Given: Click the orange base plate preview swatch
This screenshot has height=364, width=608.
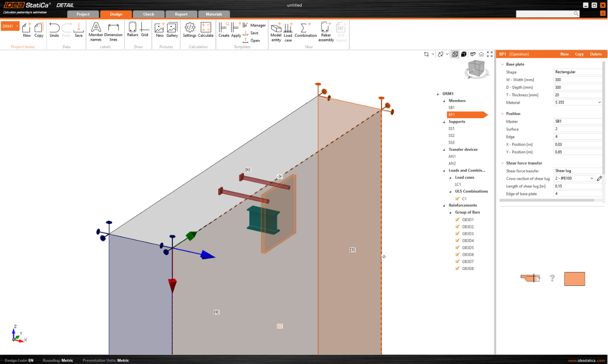Looking at the screenshot, I should 574,278.
